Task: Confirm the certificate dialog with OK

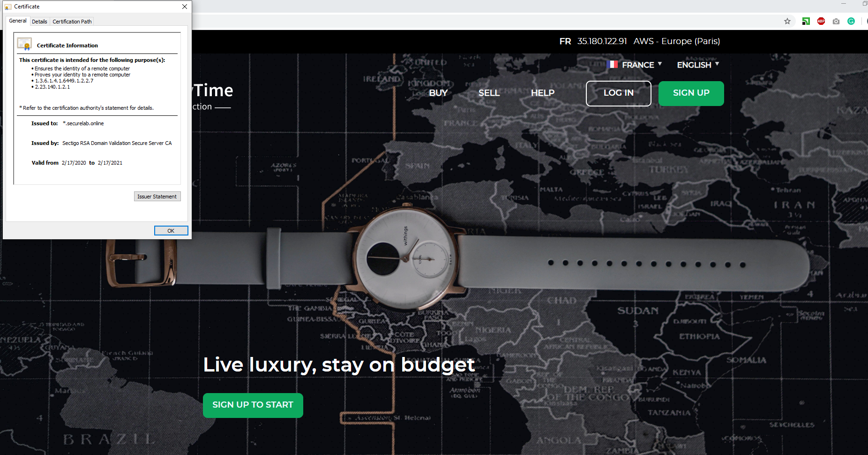Action: coord(171,231)
